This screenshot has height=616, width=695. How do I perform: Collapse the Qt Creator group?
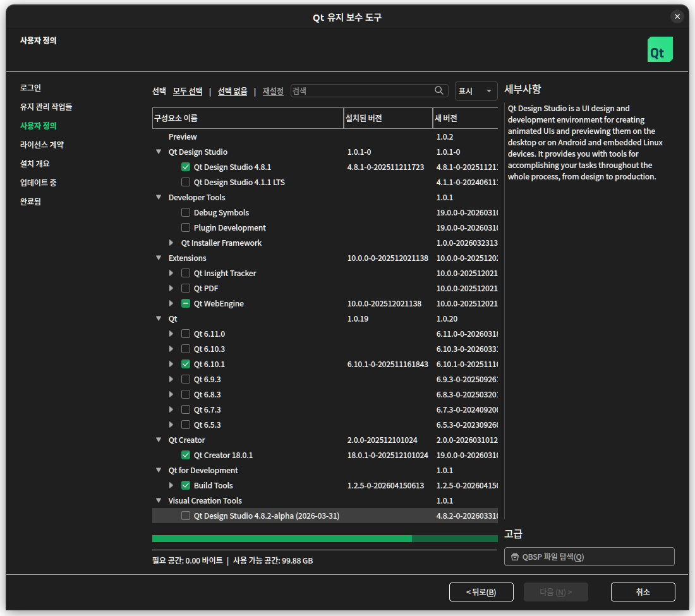(x=159, y=440)
